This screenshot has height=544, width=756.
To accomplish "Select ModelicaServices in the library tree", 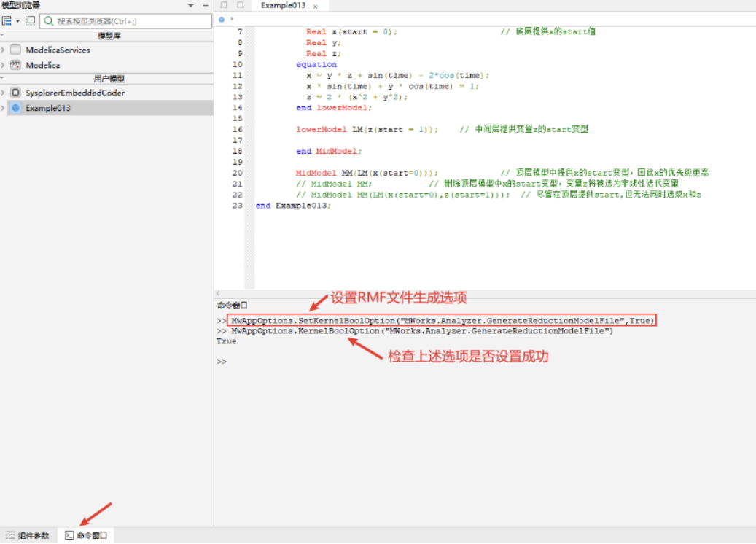I will click(x=58, y=50).
